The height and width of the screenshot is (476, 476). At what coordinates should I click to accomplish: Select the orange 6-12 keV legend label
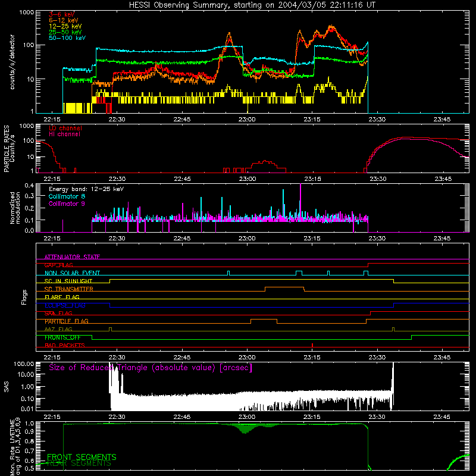[63, 20]
